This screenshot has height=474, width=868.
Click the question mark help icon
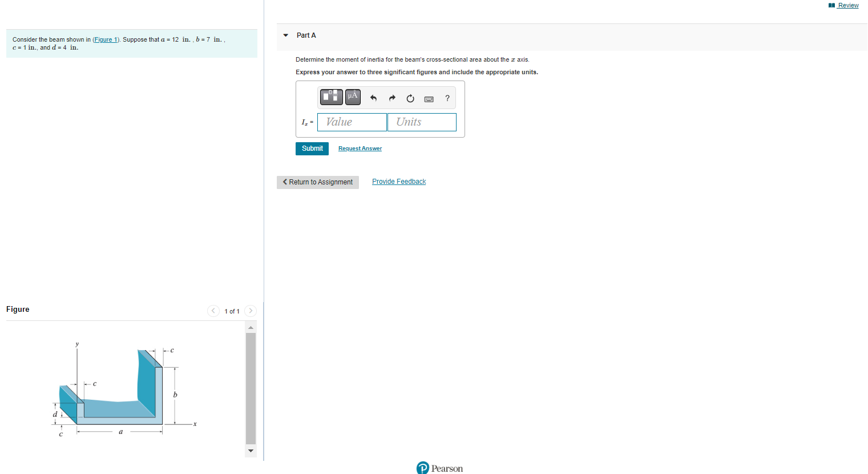(447, 98)
